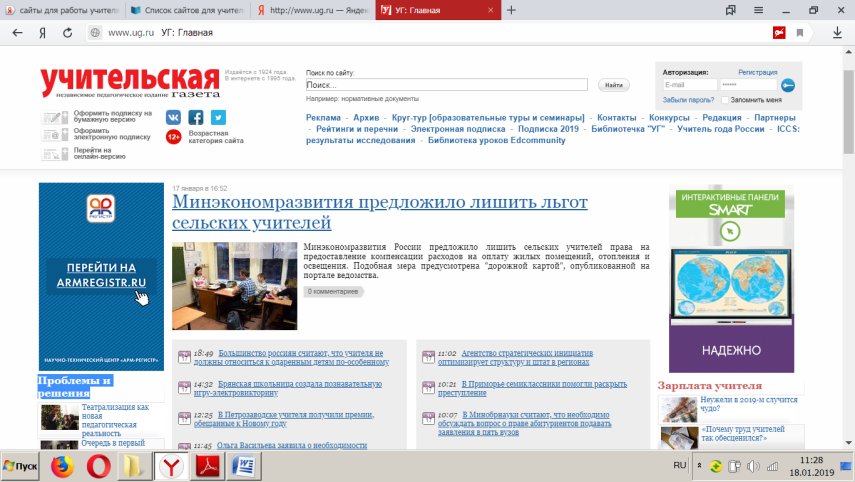Open the browser hamburger menu

(758, 10)
